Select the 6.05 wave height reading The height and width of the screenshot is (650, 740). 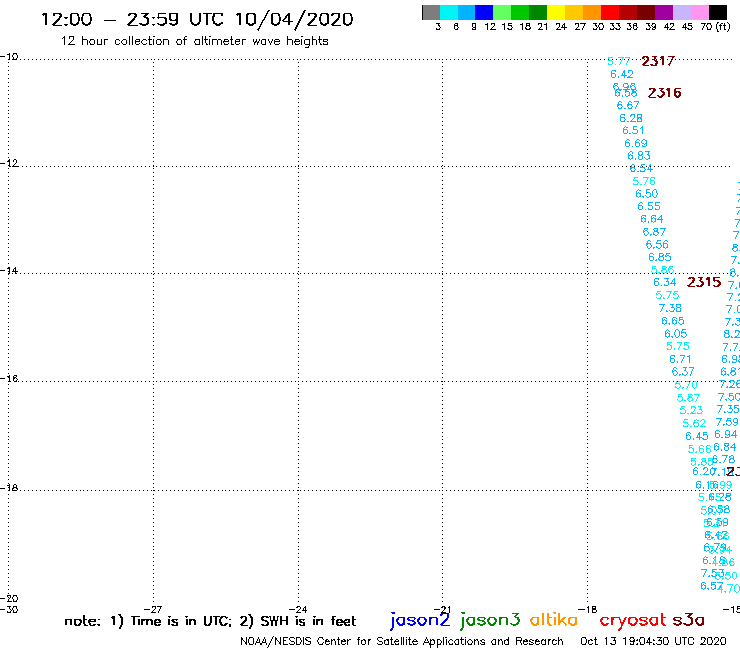[676, 334]
